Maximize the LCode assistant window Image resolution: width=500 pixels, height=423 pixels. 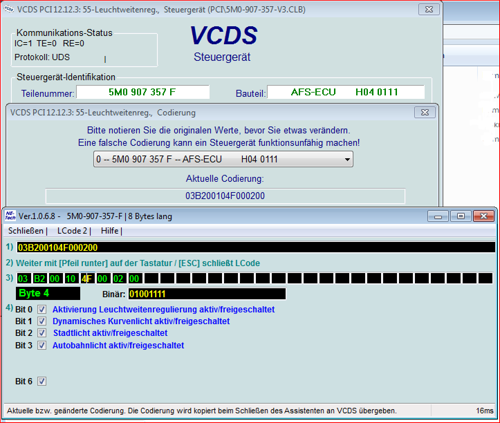(461, 216)
